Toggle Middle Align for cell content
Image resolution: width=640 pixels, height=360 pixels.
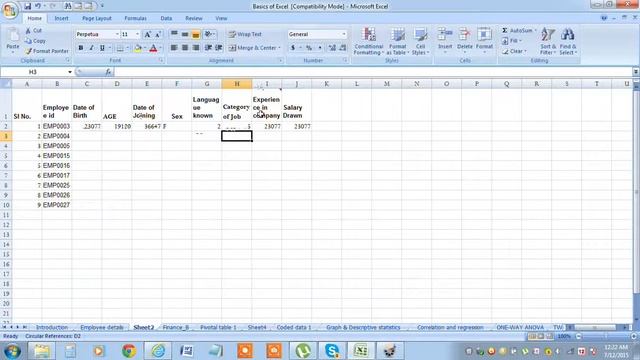[x=185, y=34]
